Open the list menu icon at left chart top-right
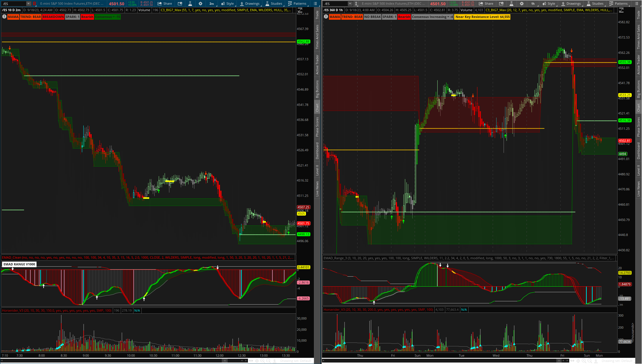Image resolution: width=642 pixels, height=364 pixels. (315, 4)
